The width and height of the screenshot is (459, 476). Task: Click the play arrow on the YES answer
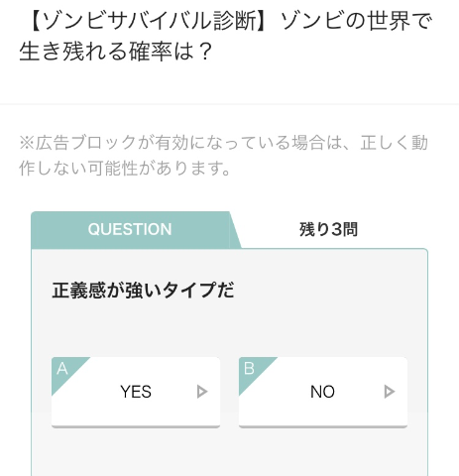pyautogui.click(x=202, y=392)
